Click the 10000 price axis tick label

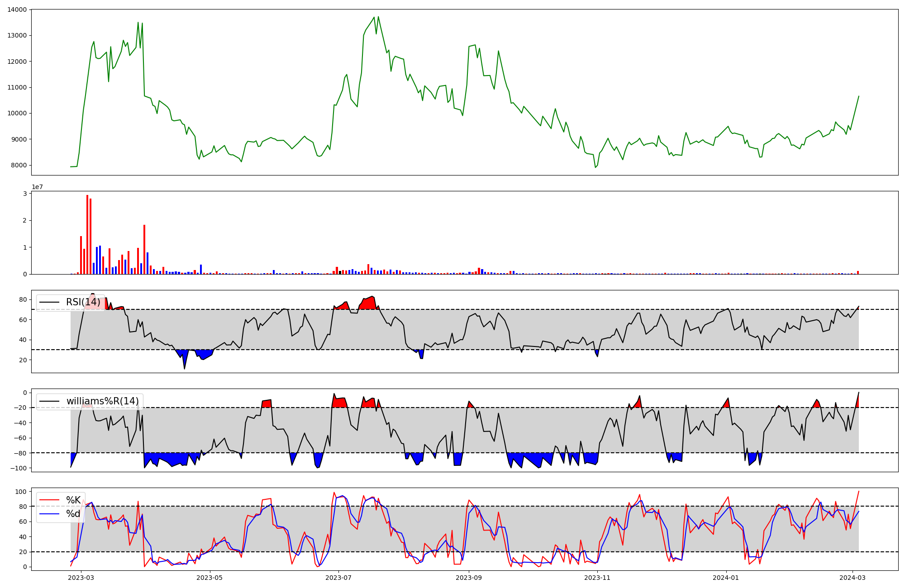[17, 113]
